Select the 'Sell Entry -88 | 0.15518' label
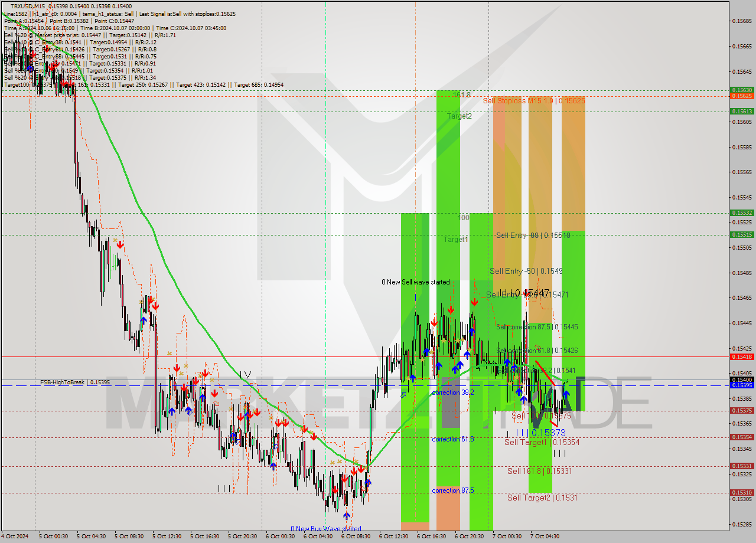Image resolution: width=756 pixels, height=543 pixels. (x=533, y=235)
